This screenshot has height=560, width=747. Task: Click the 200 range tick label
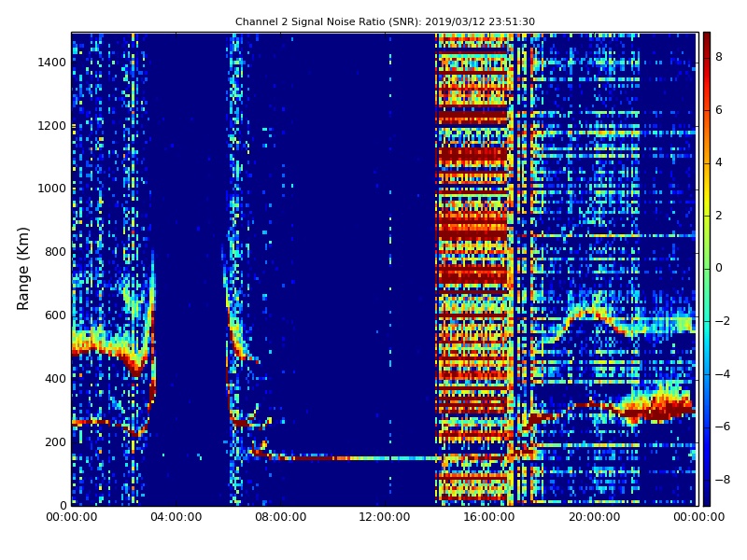tap(55, 441)
